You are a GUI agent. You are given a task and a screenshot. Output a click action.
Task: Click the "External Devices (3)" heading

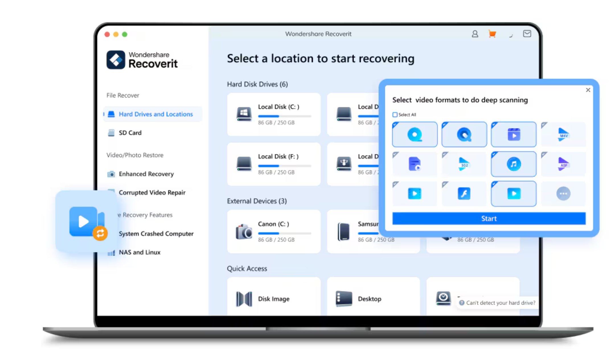(257, 201)
